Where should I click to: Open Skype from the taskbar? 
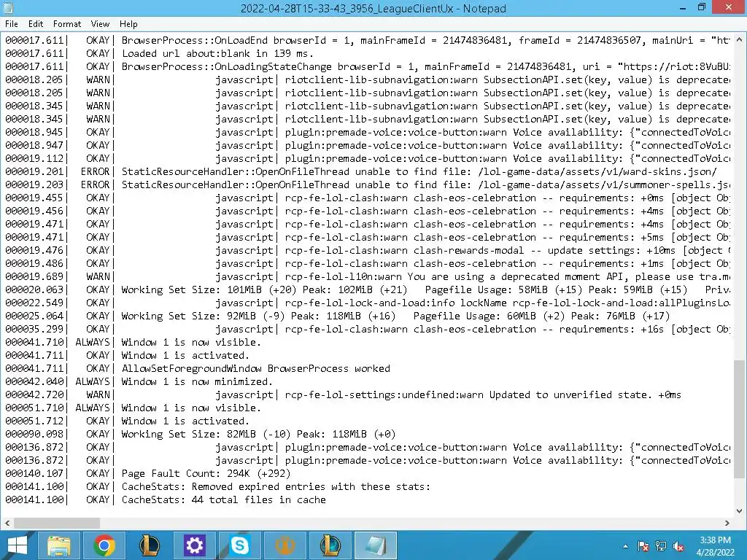coord(239,545)
